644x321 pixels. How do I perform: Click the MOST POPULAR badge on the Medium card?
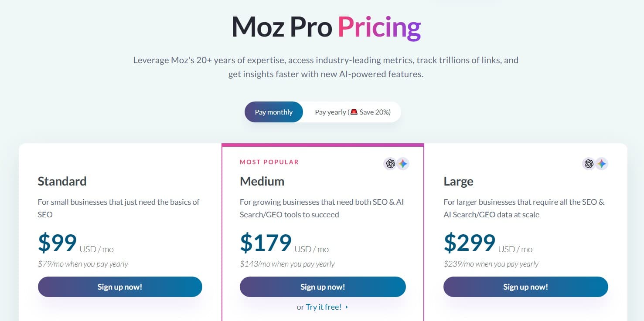coord(269,162)
